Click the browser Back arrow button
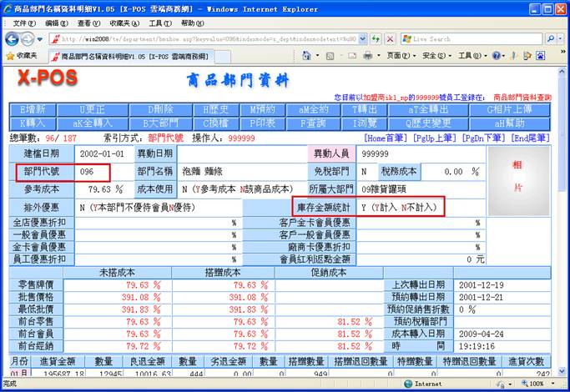Image resolution: width=570 pixels, height=392 pixels. pyautogui.click(x=12, y=39)
